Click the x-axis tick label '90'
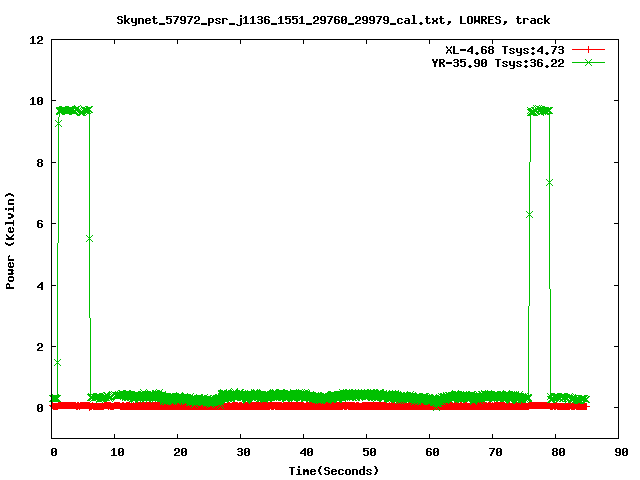640x480 pixels. pos(621,452)
